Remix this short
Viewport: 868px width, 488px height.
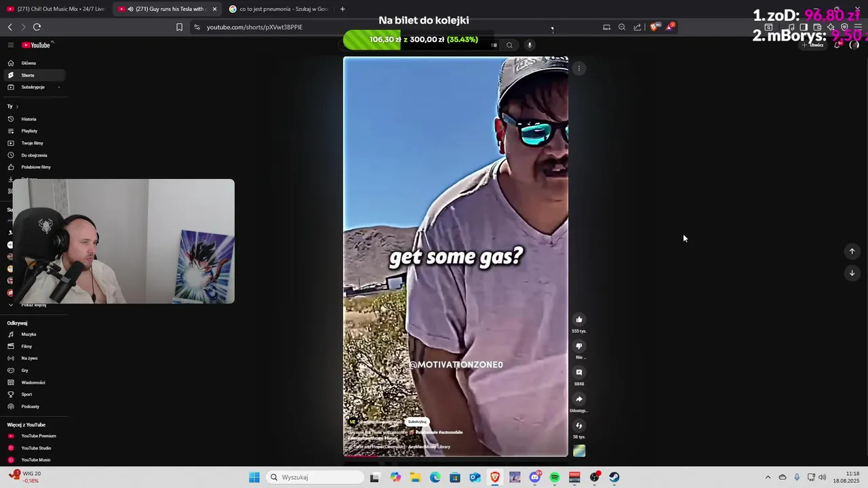click(x=579, y=426)
